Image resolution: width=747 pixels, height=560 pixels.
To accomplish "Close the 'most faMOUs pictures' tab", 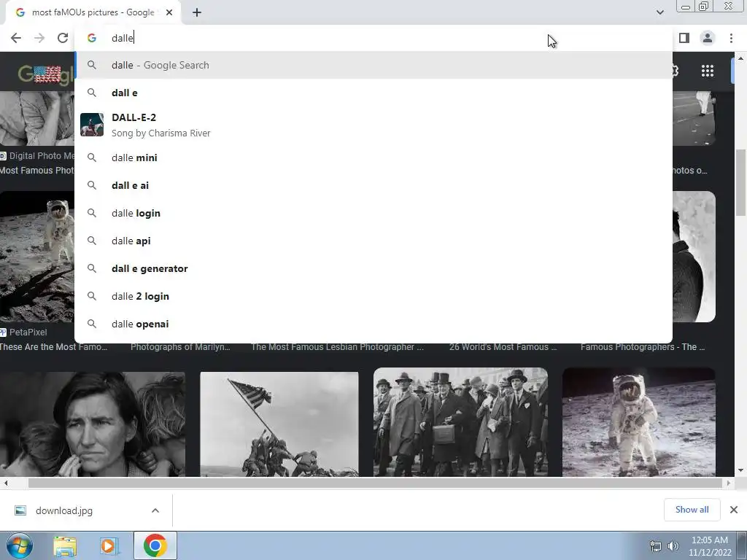I will [169, 12].
